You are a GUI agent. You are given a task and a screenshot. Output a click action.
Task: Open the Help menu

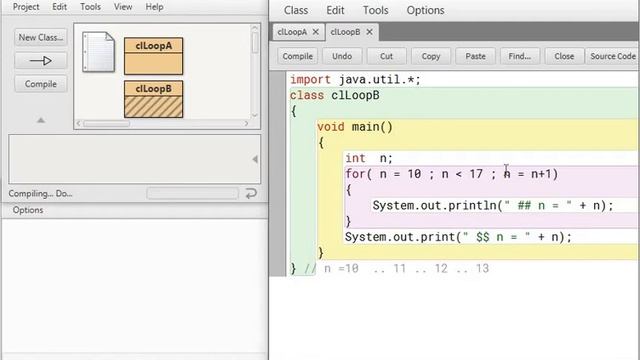click(155, 7)
